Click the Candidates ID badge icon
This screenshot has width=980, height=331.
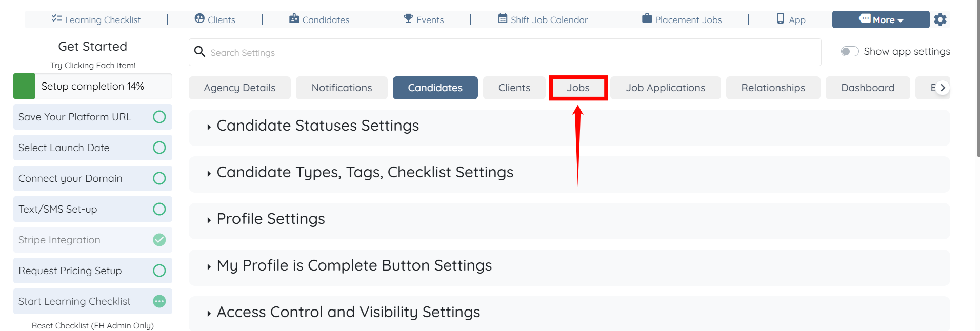(294, 19)
